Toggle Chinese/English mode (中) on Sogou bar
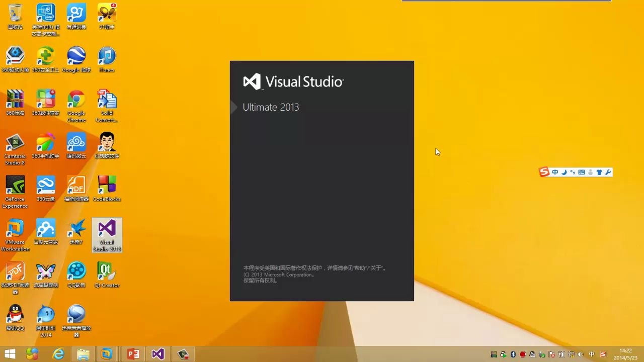The height and width of the screenshot is (362, 644). pyautogui.click(x=555, y=172)
